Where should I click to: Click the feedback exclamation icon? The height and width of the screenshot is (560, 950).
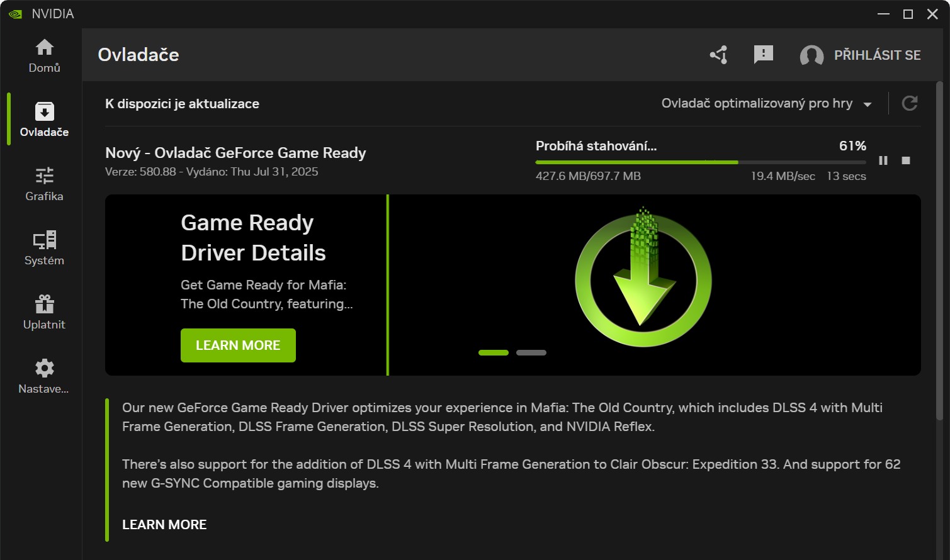pyautogui.click(x=763, y=55)
